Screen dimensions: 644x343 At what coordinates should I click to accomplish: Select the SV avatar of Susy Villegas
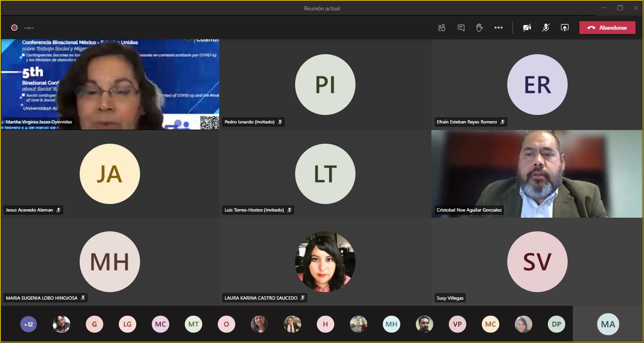[537, 261]
